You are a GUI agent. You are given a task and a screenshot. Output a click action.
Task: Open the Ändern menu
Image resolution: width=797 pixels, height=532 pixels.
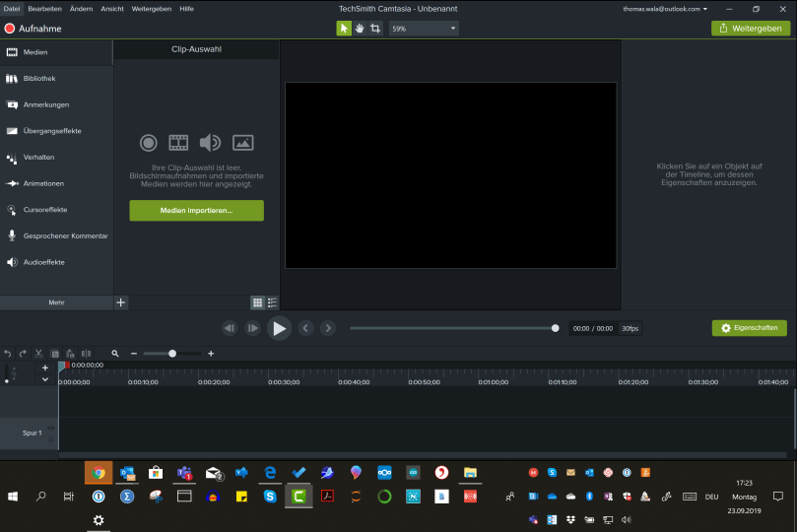coord(82,9)
